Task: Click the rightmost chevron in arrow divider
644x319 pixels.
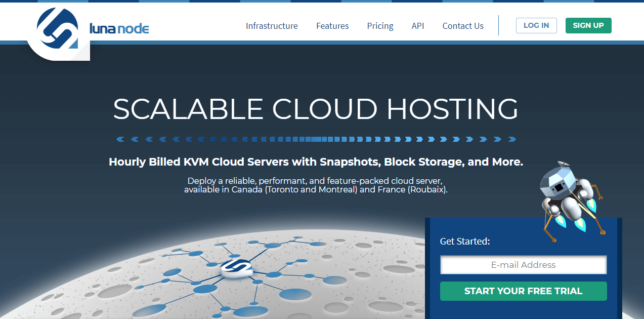Action: point(512,139)
